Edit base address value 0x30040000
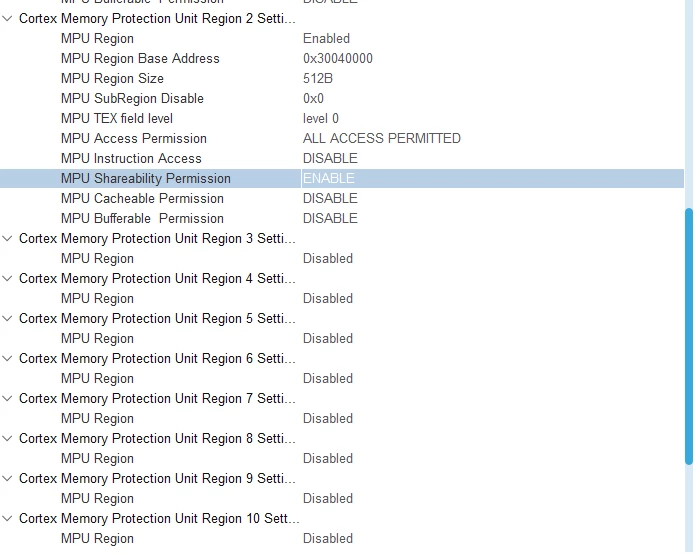This screenshot has width=695, height=554. (x=338, y=59)
